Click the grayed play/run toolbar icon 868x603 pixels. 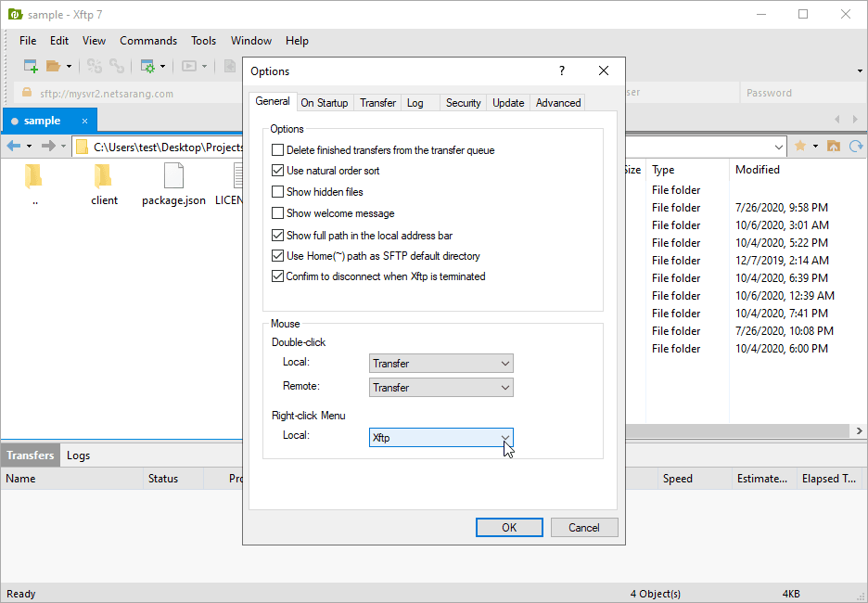[189, 67]
